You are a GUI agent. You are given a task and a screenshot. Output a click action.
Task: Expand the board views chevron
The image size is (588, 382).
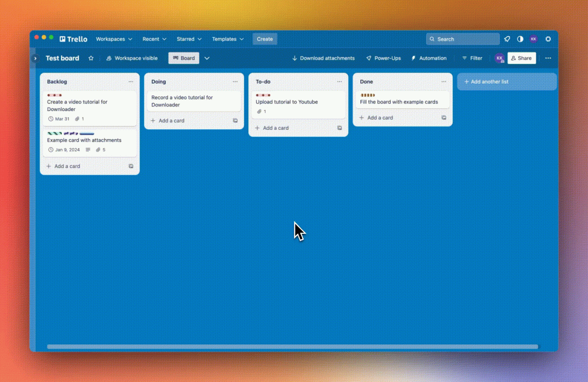(207, 58)
